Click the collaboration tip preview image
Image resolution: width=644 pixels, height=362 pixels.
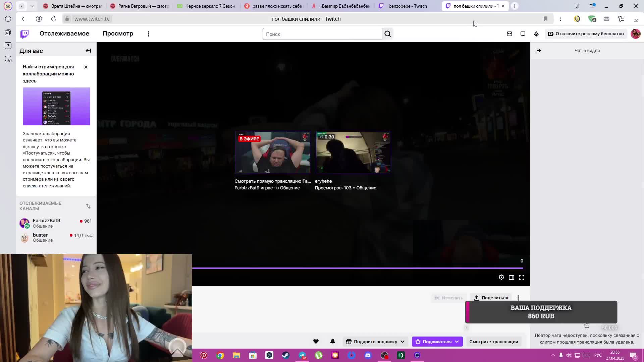click(56, 106)
